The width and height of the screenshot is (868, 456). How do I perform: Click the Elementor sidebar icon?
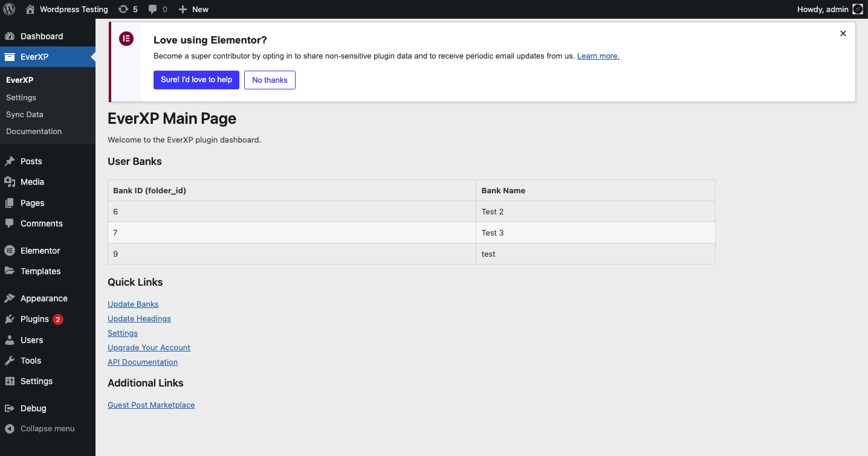coord(10,251)
